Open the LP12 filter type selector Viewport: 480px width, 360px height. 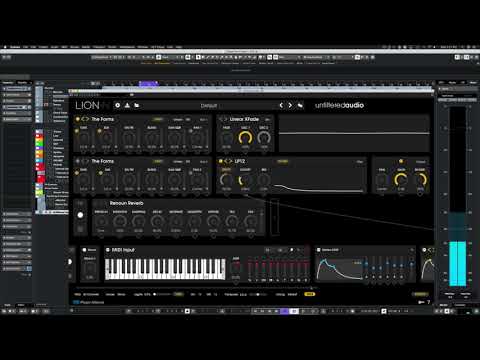pyautogui.click(x=240, y=161)
